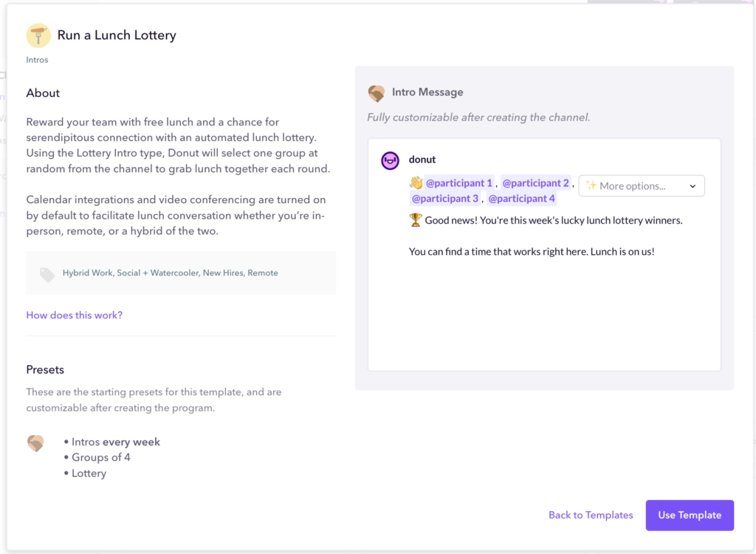
Task: Open the How does this work link
Action: 74,315
